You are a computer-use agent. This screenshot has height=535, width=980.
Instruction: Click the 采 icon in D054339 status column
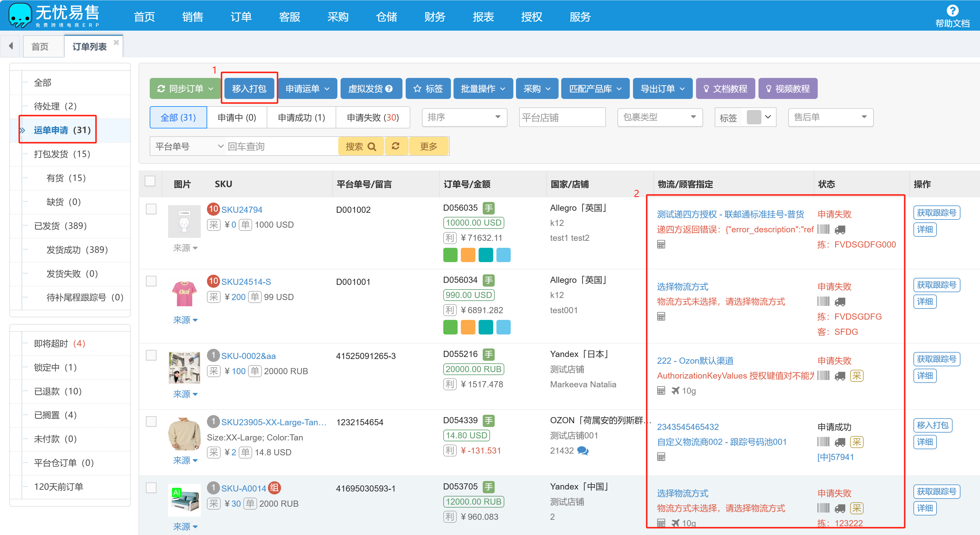(856, 442)
